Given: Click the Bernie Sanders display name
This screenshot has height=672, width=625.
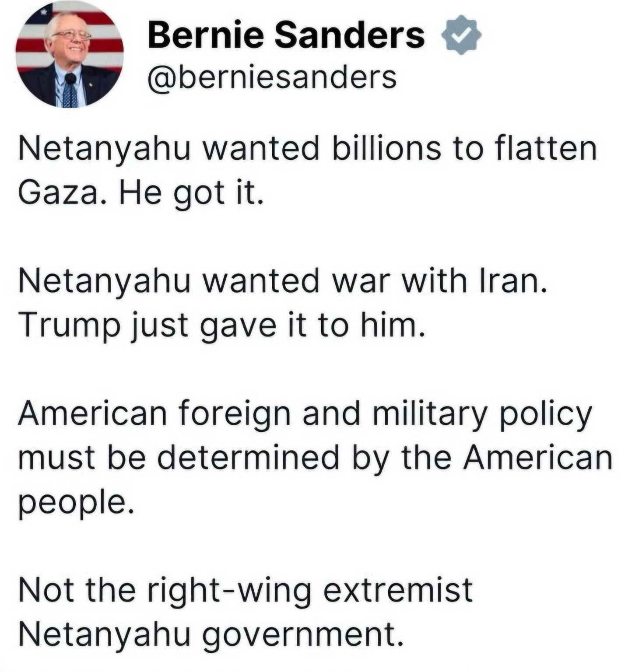Looking at the screenshot, I should (286, 35).
